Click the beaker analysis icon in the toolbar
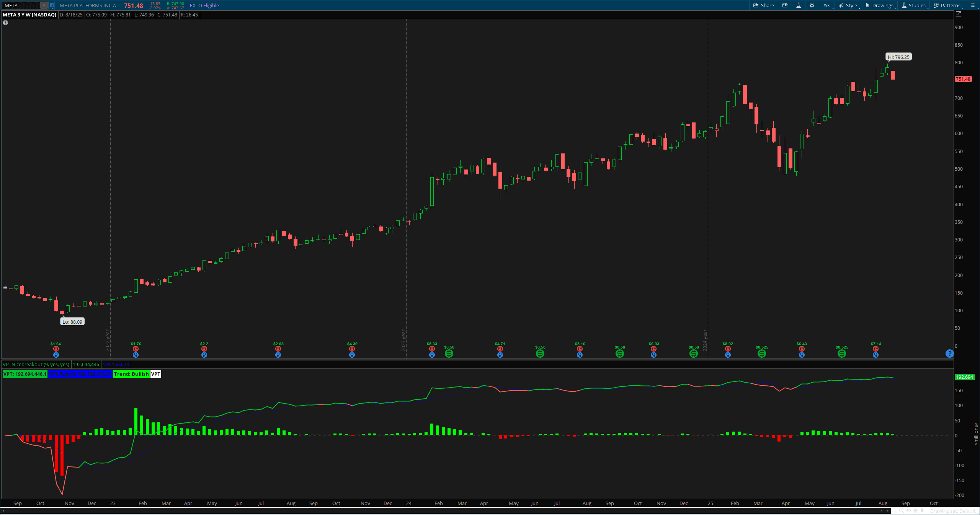This screenshot has height=515, width=980. coord(799,5)
